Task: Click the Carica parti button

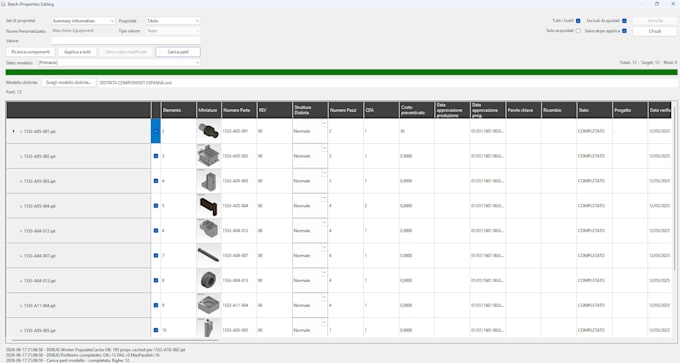Action: (x=178, y=52)
